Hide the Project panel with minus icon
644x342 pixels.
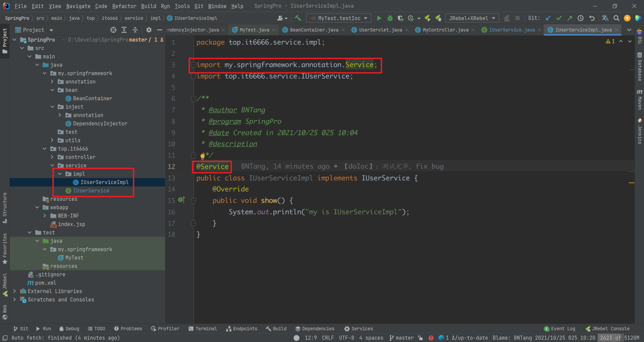tap(160, 30)
